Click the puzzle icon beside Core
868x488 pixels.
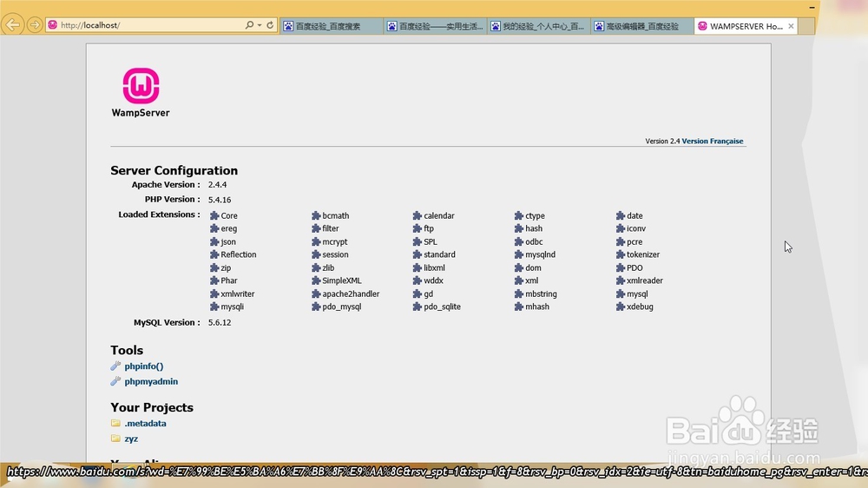coord(214,215)
